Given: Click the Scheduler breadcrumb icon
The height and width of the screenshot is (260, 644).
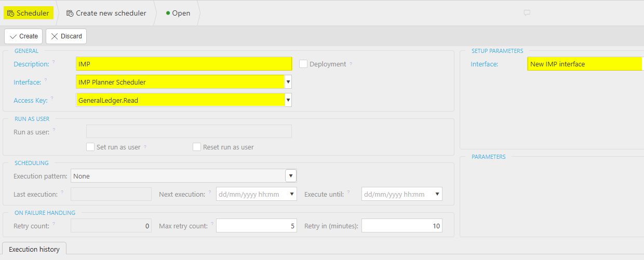Looking at the screenshot, I should tap(10, 13).
